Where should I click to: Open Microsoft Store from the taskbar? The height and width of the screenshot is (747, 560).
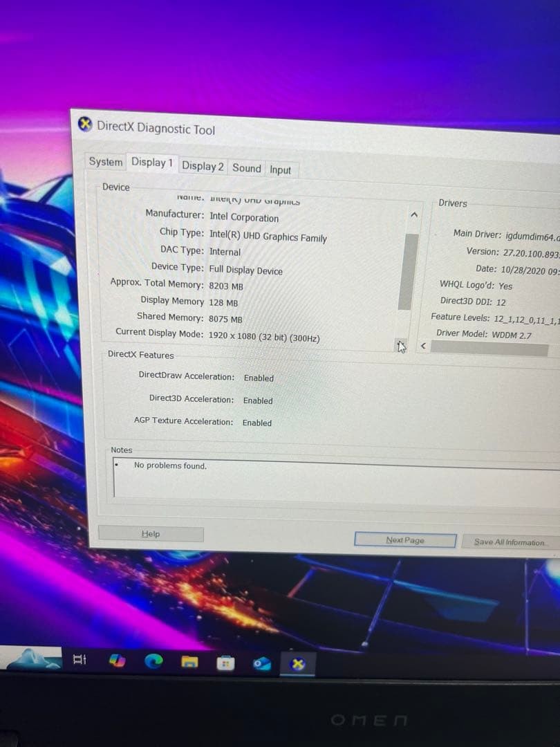(225, 663)
